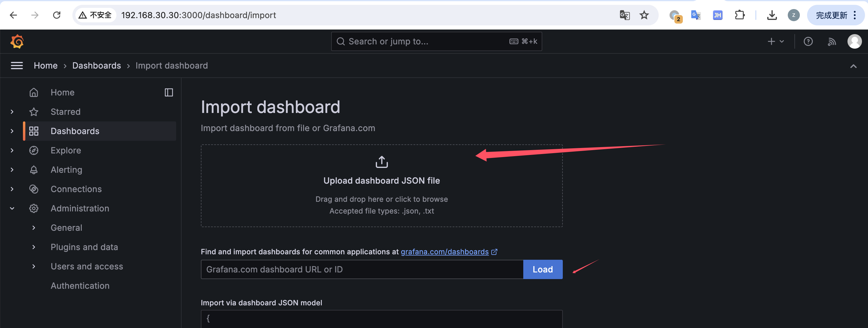Select Authentication menu item
The width and height of the screenshot is (868, 328).
click(x=80, y=286)
